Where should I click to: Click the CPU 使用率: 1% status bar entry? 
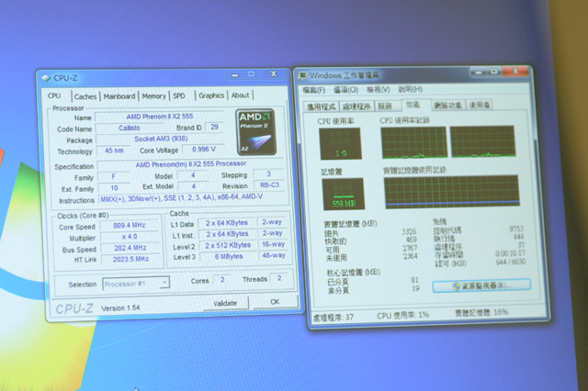[402, 316]
